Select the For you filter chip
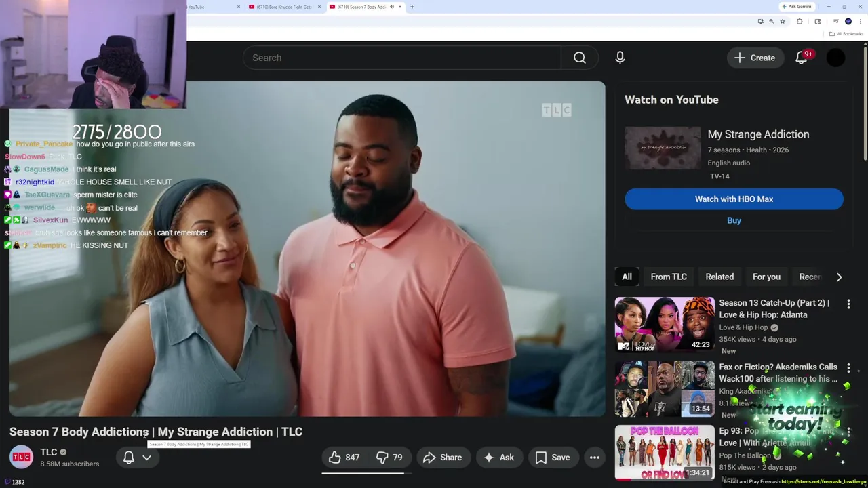The width and height of the screenshot is (868, 488). tap(766, 277)
